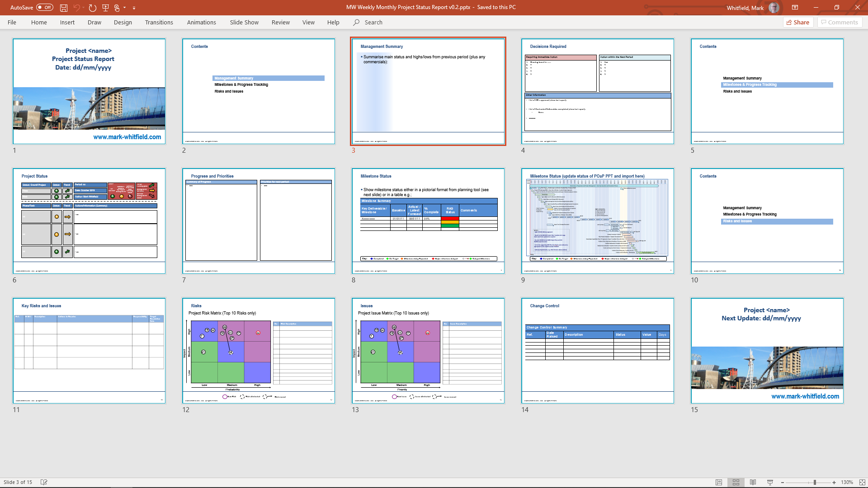Open the Slide Show ribbon tab
Viewport: 868px width, 488px height.
pyautogui.click(x=244, y=22)
